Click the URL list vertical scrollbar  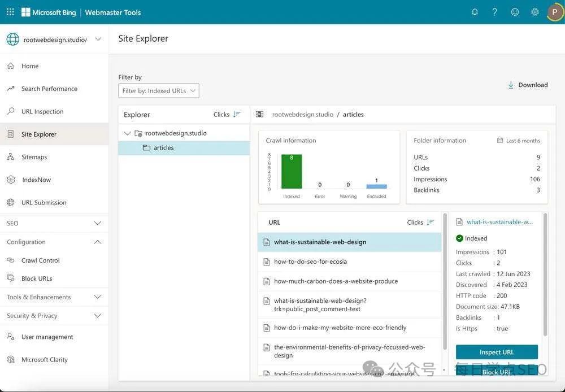[x=445, y=282]
